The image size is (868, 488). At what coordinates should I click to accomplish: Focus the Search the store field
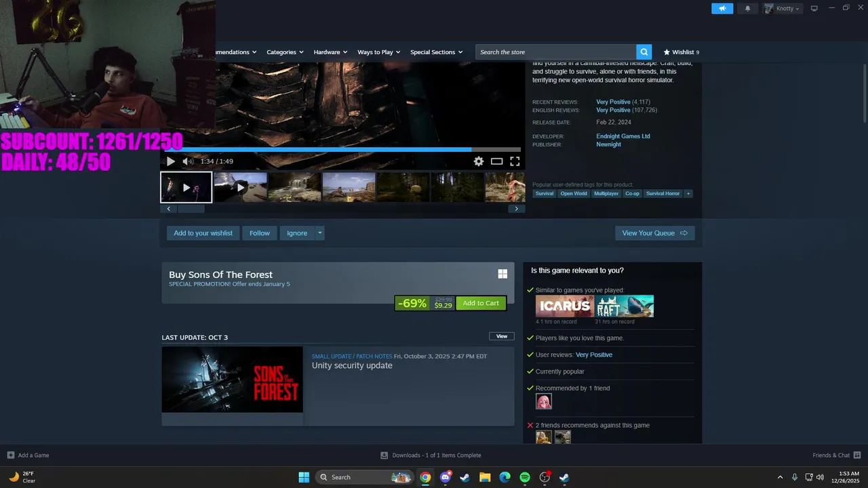(x=555, y=52)
